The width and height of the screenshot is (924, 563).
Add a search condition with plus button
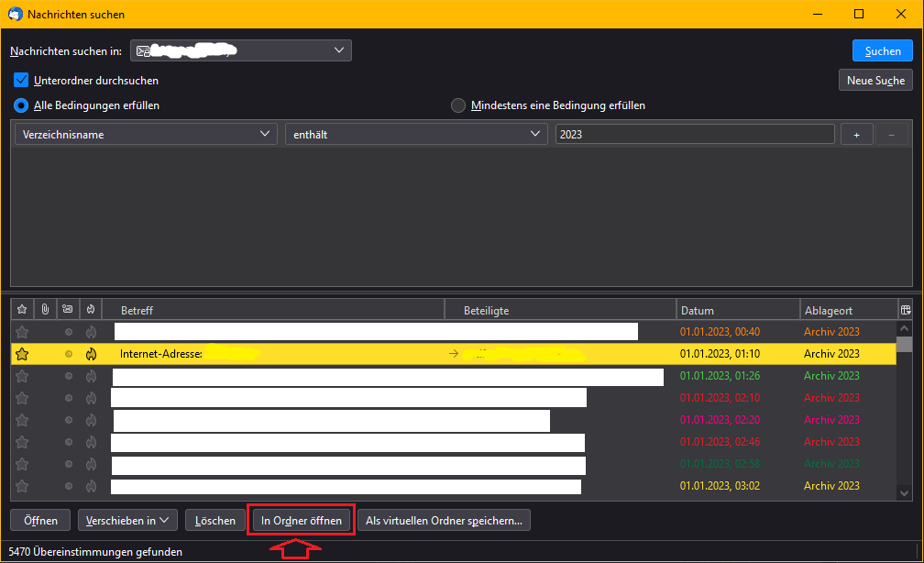(x=856, y=135)
